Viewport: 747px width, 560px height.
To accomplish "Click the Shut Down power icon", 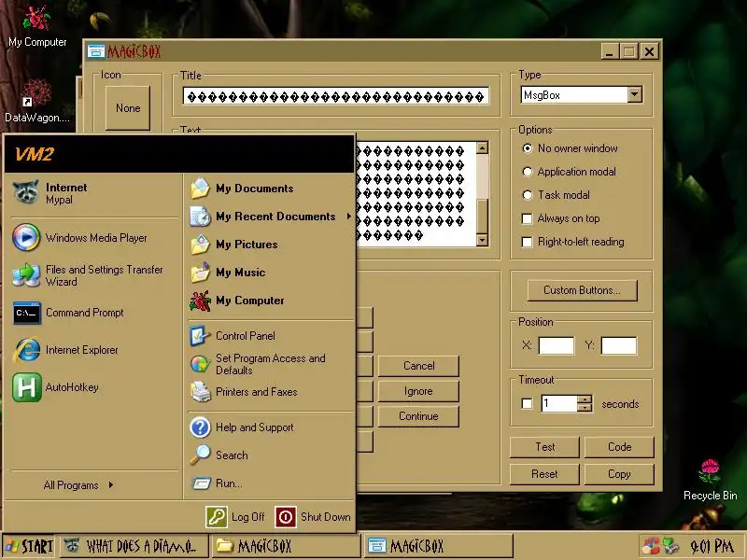I will (x=286, y=517).
